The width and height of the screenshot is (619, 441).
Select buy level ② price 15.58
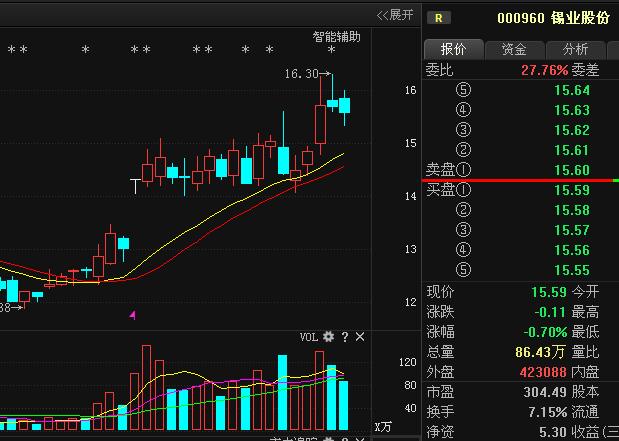pos(572,210)
